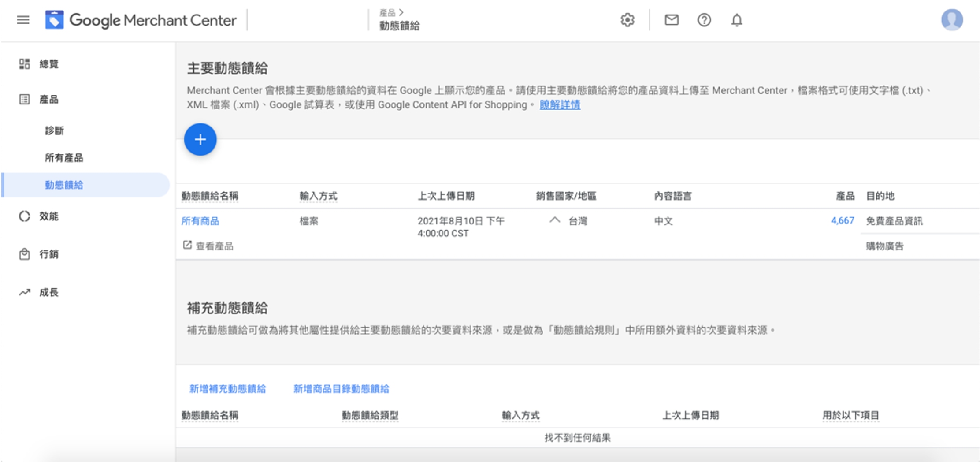Viewport: 980px width, 462px height.
Task: Click the help question mark icon
Action: tap(704, 20)
